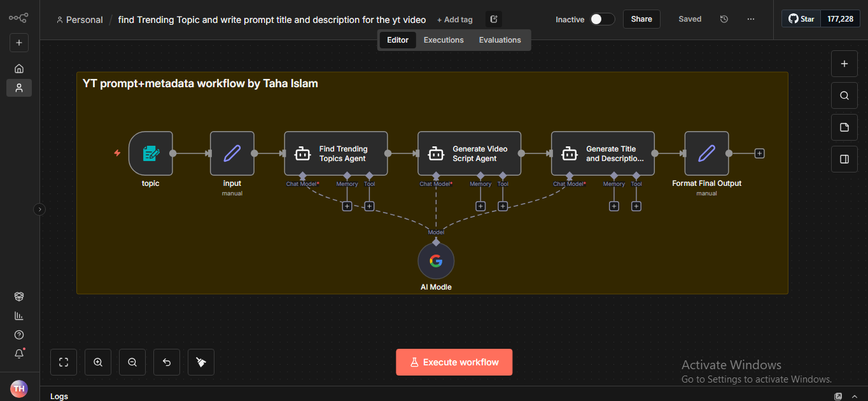Viewport: 868px width, 401px height.
Task: Select the Find Trending Topics Agent node
Action: click(x=335, y=153)
